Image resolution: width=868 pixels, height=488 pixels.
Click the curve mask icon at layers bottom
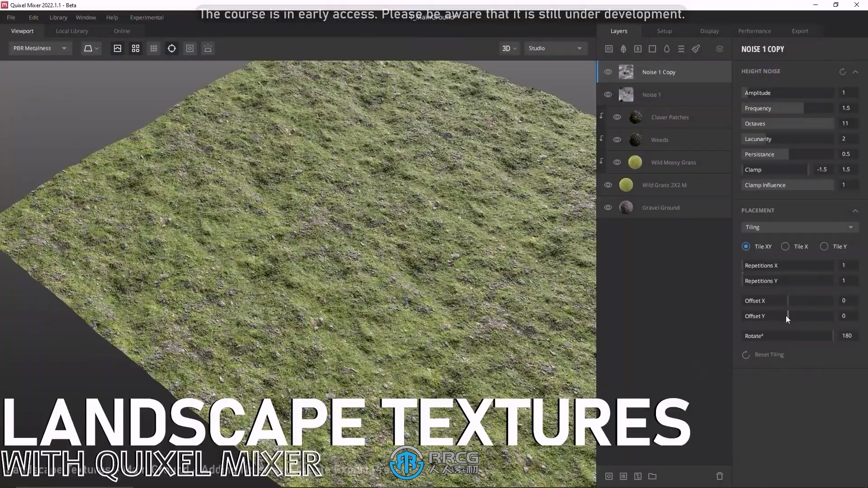(x=638, y=476)
